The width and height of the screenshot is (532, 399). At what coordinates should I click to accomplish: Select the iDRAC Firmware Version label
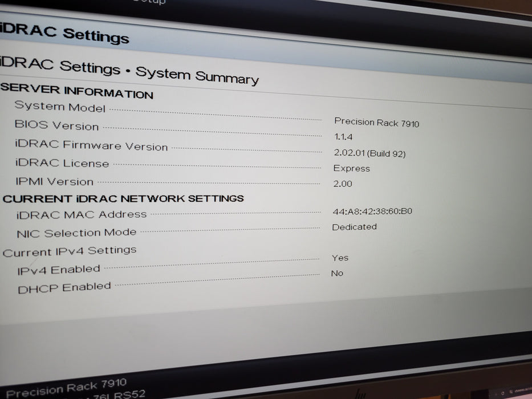click(91, 145)
